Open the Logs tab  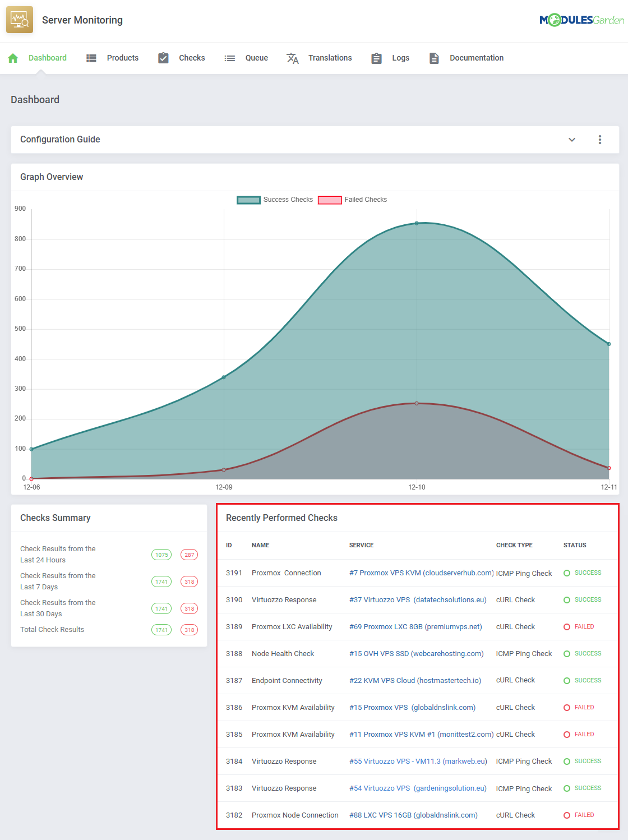pos(401,58)
